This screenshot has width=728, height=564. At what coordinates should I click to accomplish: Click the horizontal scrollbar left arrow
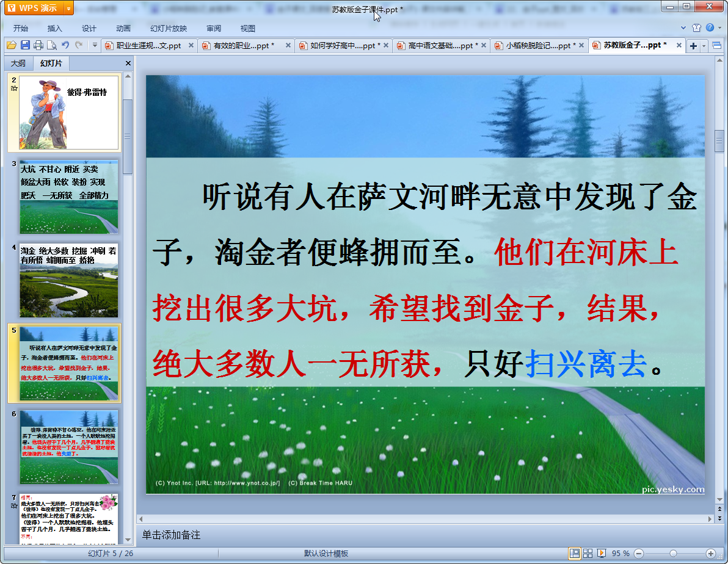pos(141,519)
